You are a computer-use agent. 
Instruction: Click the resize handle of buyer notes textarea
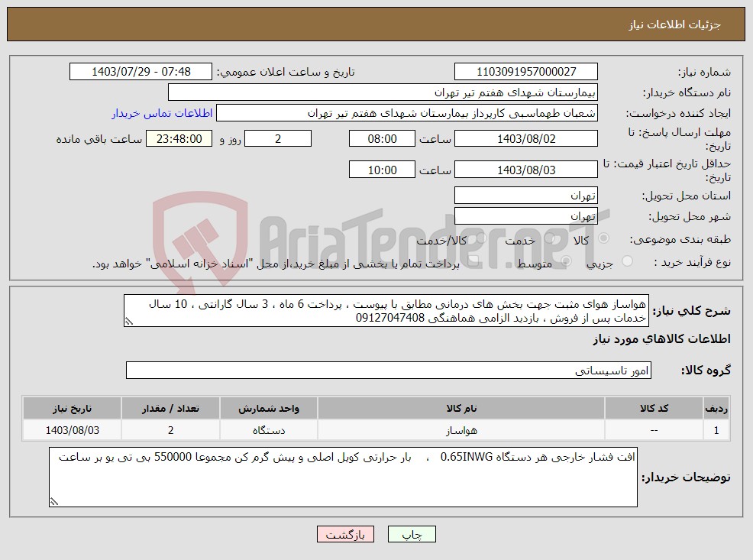pos(53,502)
